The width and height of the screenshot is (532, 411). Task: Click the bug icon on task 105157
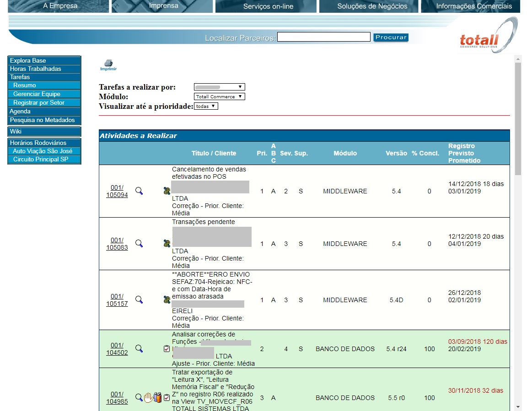tap(167, 300)
